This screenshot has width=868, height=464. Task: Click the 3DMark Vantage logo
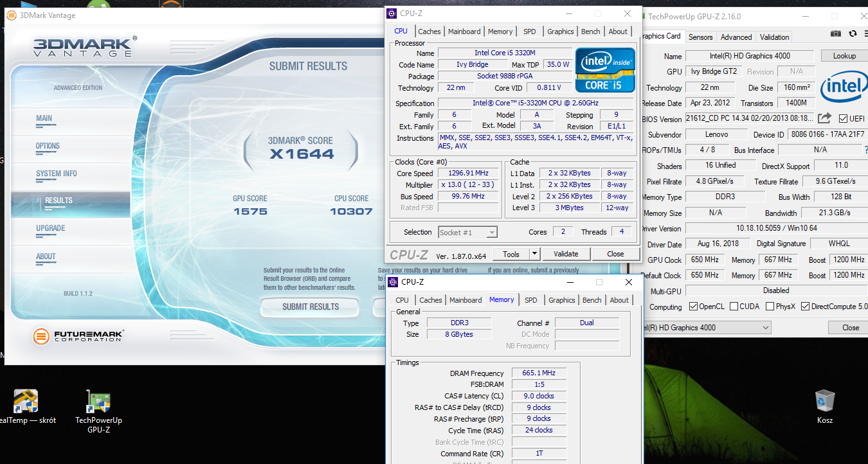coord(84,47)
